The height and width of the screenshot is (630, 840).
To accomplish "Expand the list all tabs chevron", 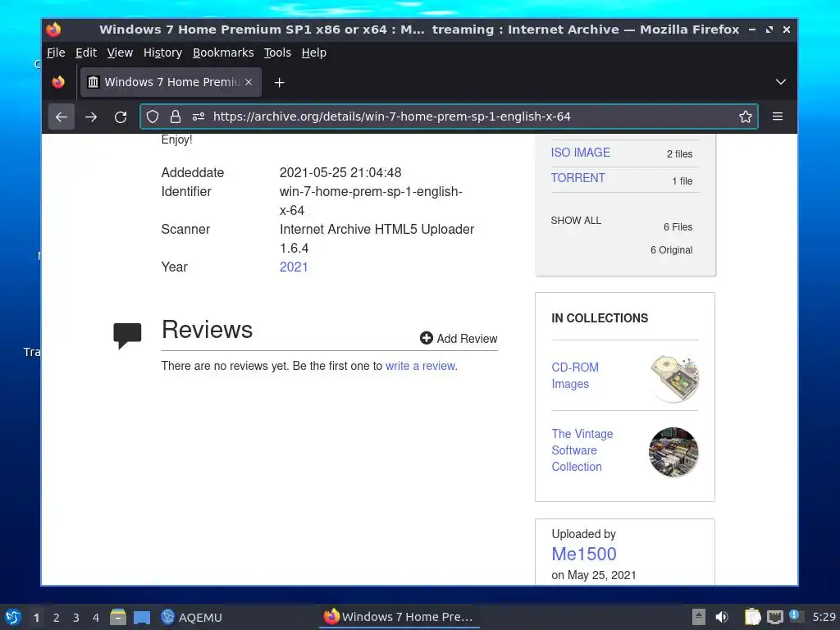I will click(x=781, y=82).
